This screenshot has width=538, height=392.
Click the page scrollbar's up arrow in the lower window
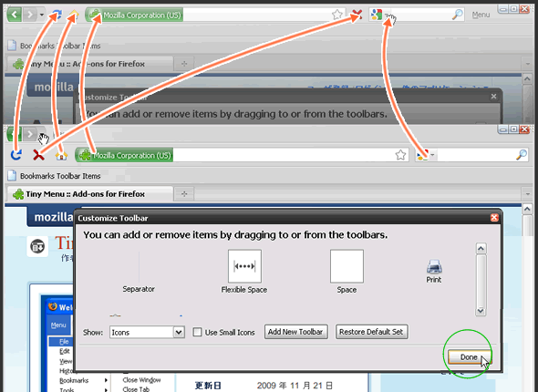[527, 209]
